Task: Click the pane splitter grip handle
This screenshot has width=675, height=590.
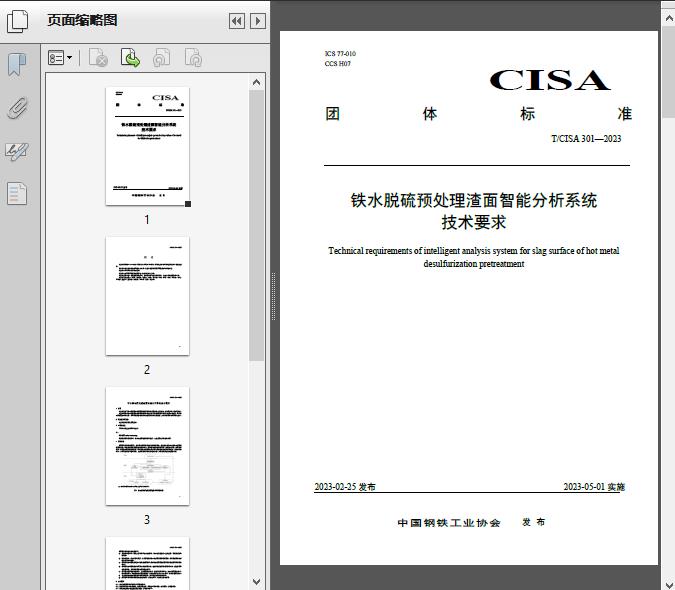Action: (x=273, y=297)
